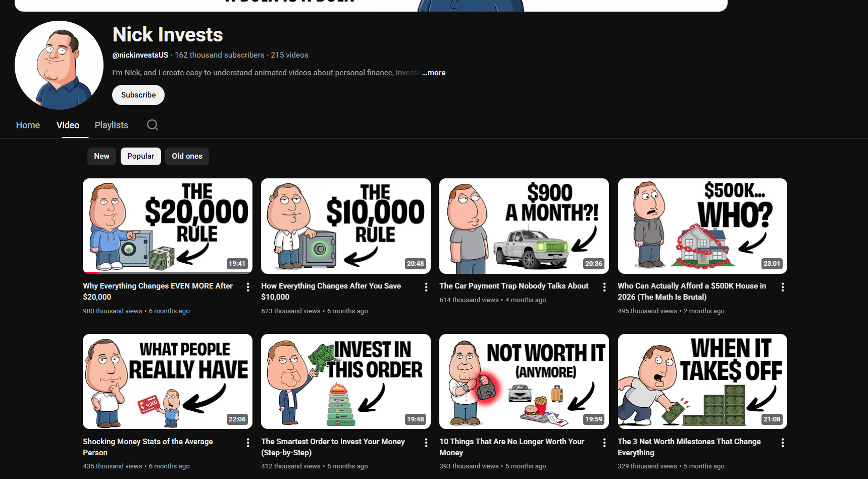Open options menu for the $20,000 video

point(248,287)
